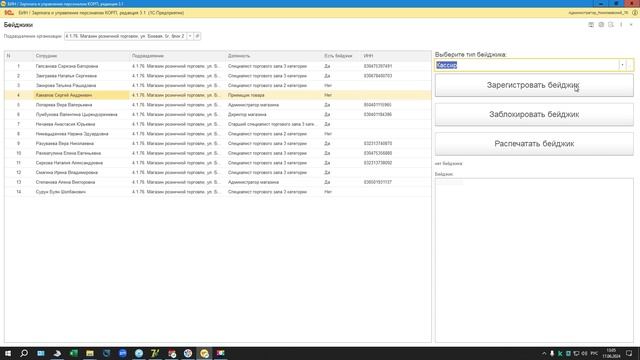The width and height of the screenshot is (640, 360).
Task: Click Нет badge status in row 3
Action: coord(328,86)
